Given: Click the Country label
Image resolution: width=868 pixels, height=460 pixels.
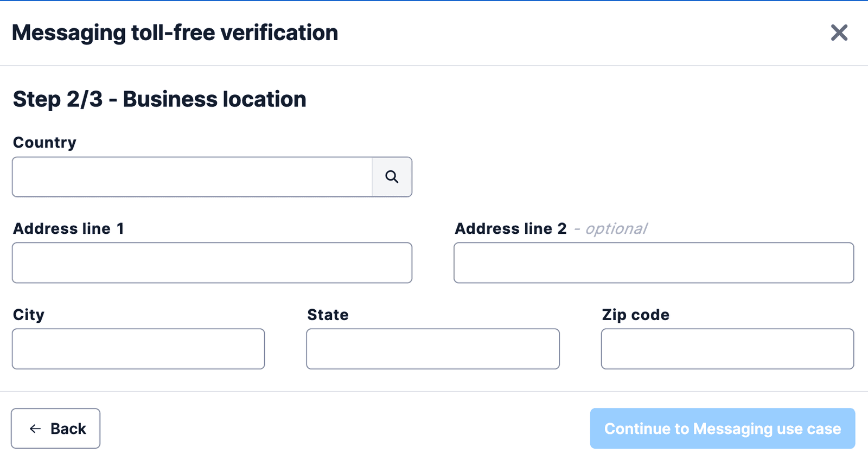Looking at the screenshot, I should pyautogui.click(x=44, y=143).
